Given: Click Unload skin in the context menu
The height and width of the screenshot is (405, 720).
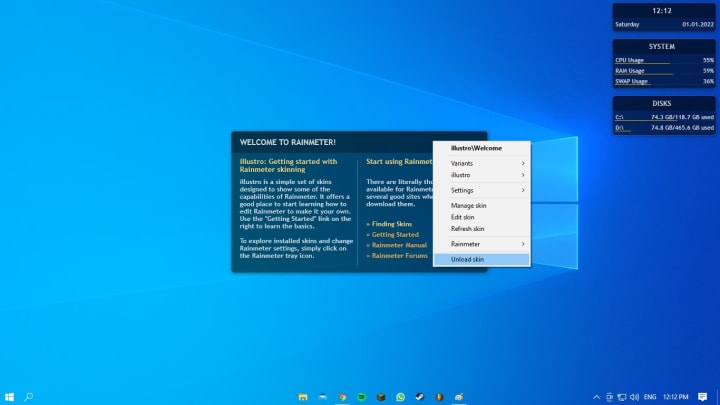Looking at the screenshot, I should tap(481, 259).
